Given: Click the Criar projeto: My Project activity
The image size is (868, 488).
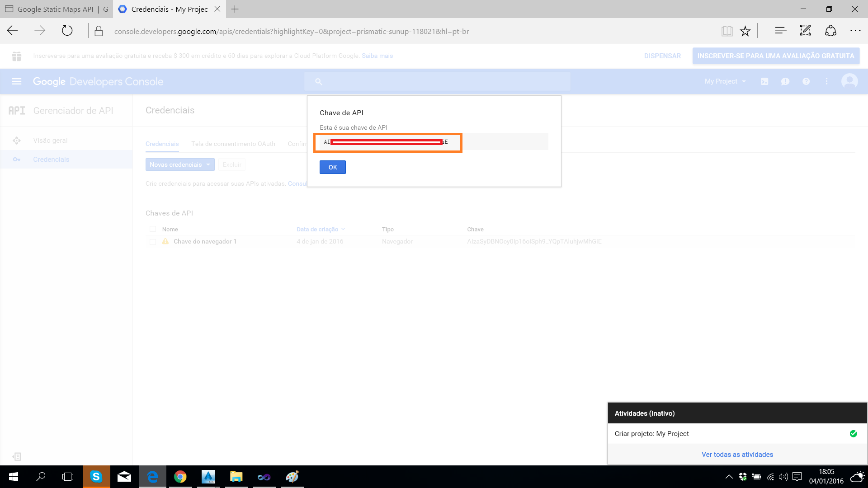Looking at the screenshot, I should tap(737, 434).
